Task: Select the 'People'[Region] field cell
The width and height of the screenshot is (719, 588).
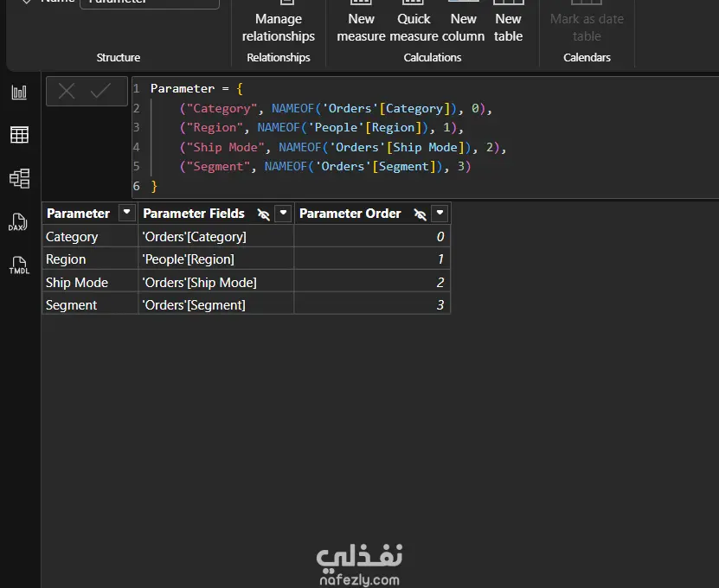Action: 216,259
